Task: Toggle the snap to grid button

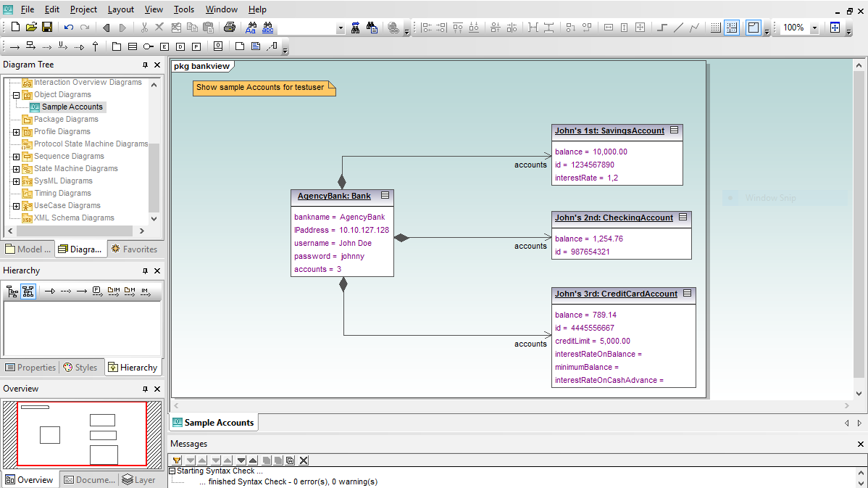Action: point(732,27)
